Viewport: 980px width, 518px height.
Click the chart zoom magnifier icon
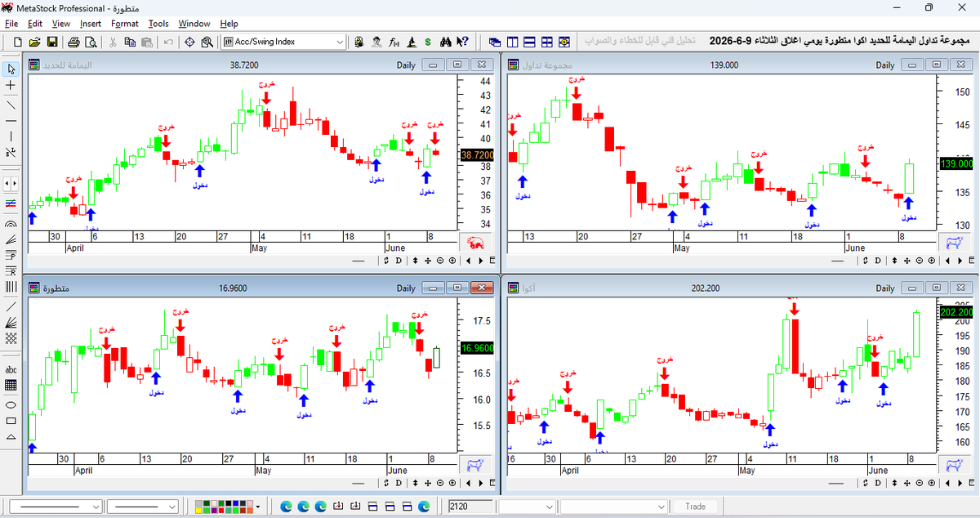point(207,42)
